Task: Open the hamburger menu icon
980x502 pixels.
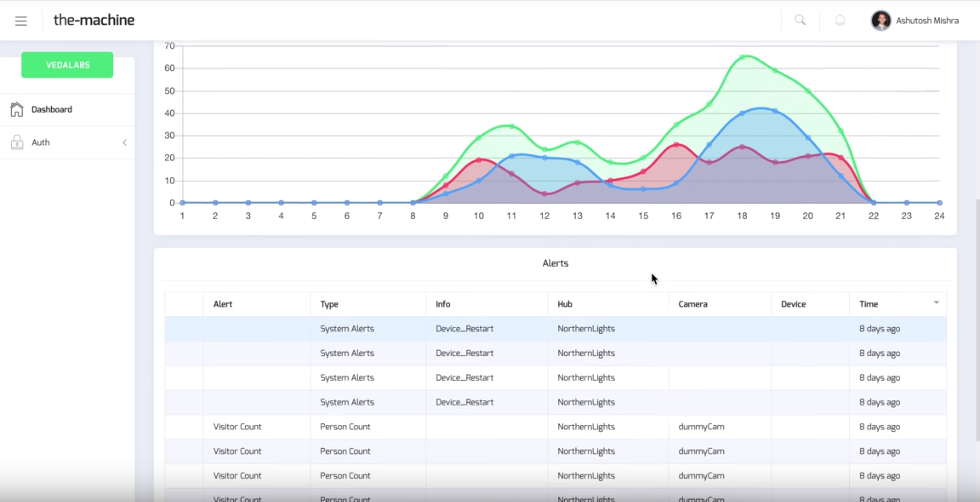Action: 21,21
